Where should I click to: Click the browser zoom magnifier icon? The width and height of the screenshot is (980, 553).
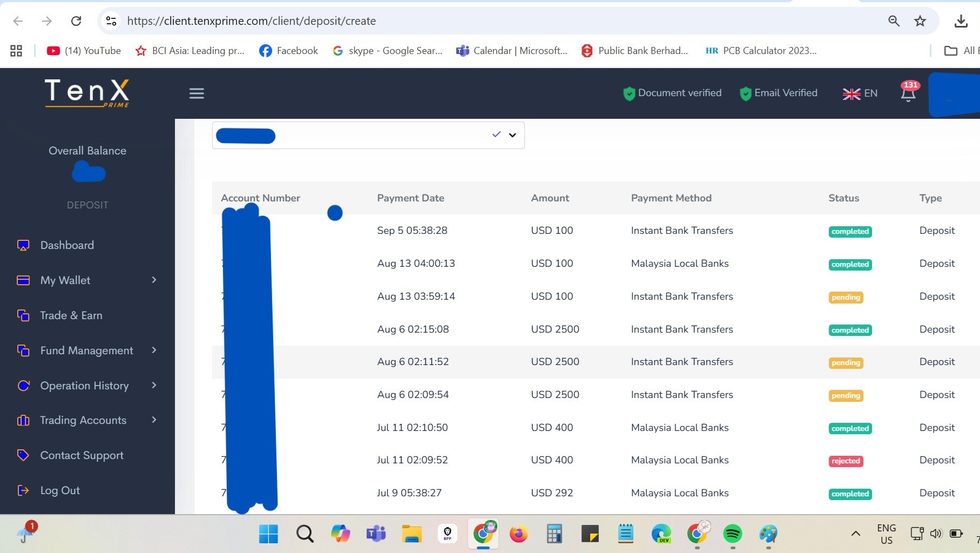(x=894, y=21)
